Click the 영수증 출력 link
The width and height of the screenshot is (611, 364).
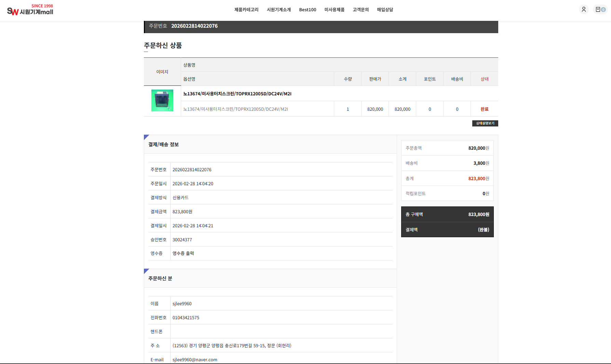(x=183, y=253)
